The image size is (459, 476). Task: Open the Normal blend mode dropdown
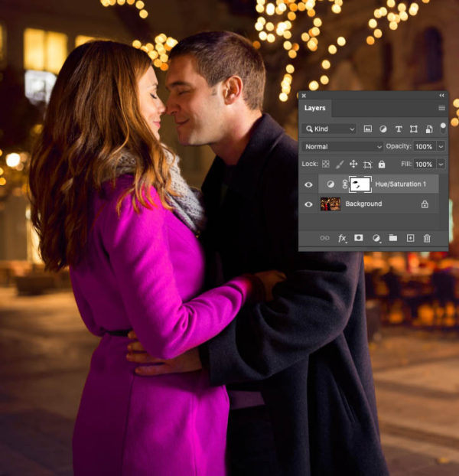pyautogui.click(x=342, y=147)
